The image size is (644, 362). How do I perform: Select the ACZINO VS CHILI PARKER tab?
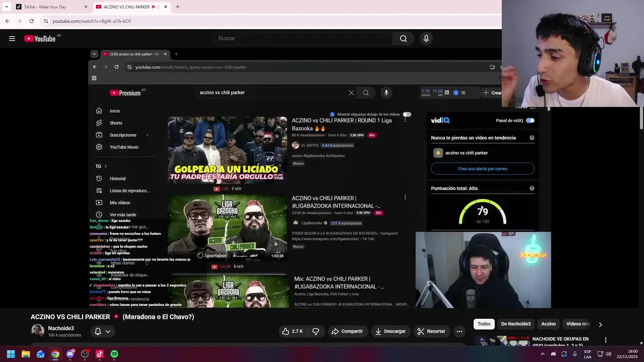[131, 7]
